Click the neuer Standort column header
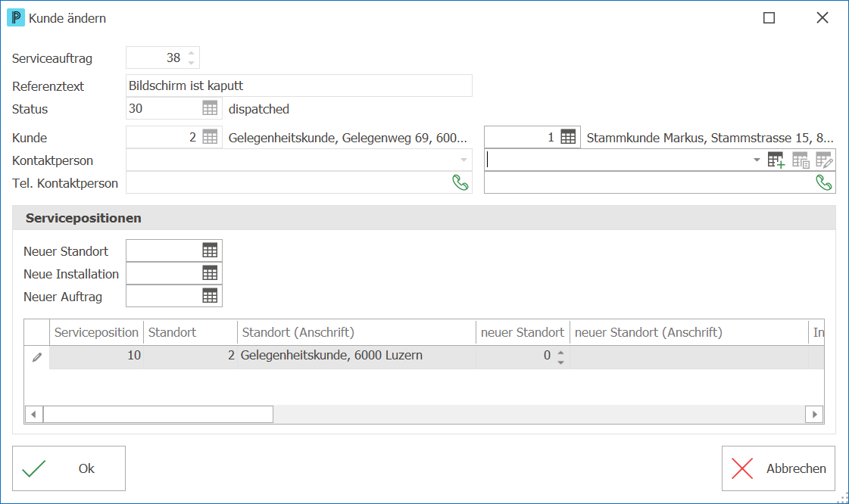849x504 pixels. pyautogui.click(x=523, y=332)
